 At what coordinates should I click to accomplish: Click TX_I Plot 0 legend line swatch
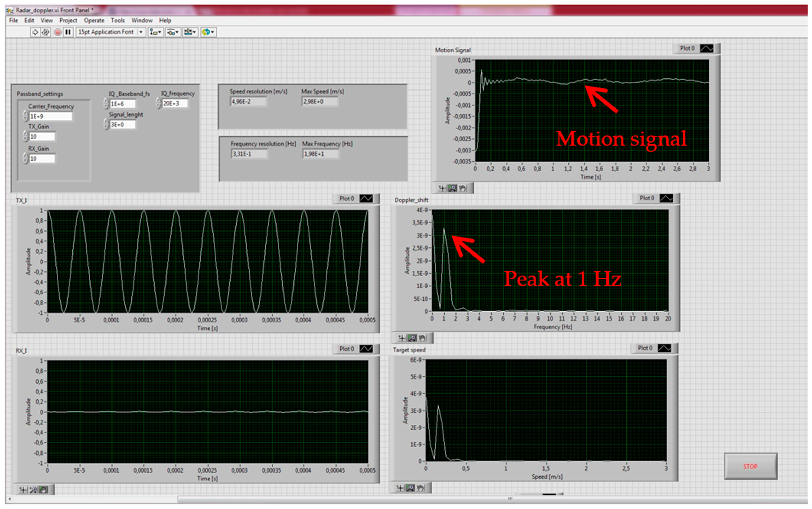point(366,199)
